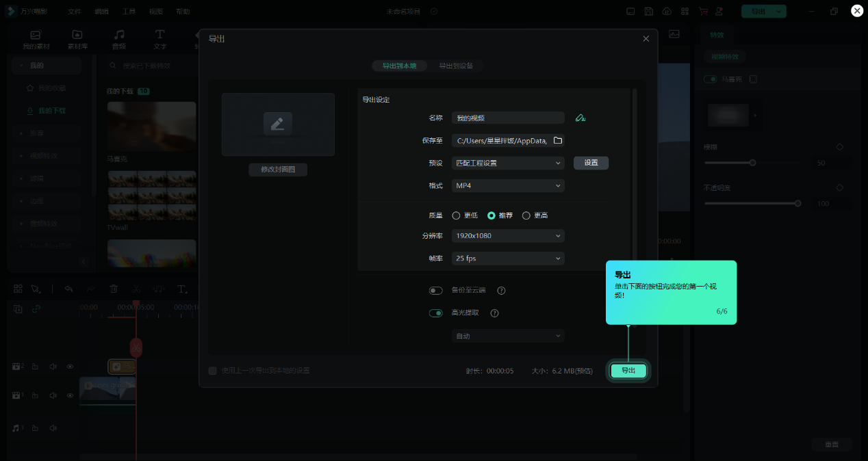
Task: Open 音频 audio panel
Action: pos(119,40)
